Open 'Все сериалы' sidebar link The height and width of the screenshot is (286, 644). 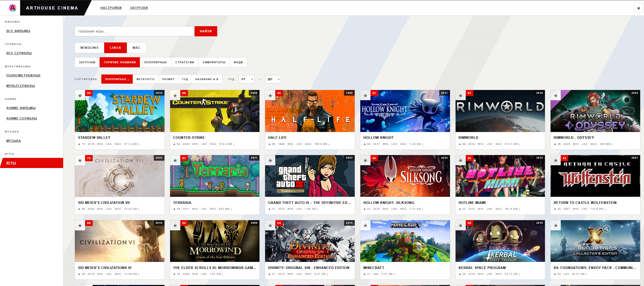click(x=19, y=53)
